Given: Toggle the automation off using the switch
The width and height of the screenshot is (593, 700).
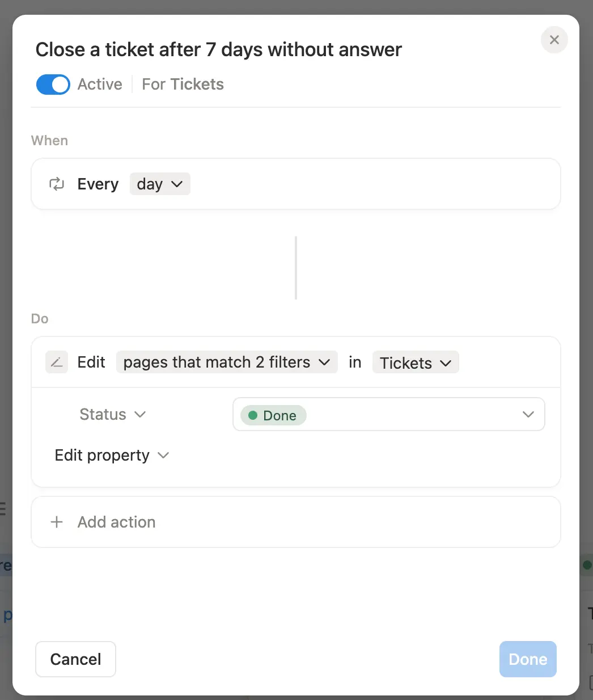Looking at the screenshot, I should [53, 84].
